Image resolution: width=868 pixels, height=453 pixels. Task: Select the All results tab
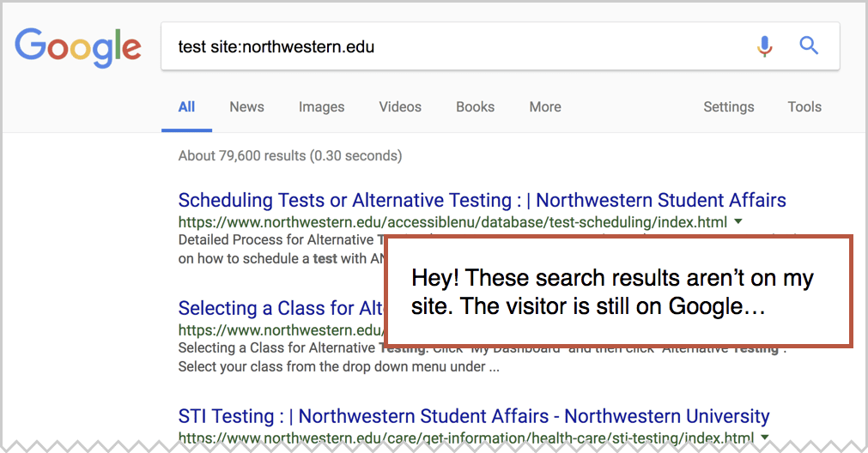point(186,106)
